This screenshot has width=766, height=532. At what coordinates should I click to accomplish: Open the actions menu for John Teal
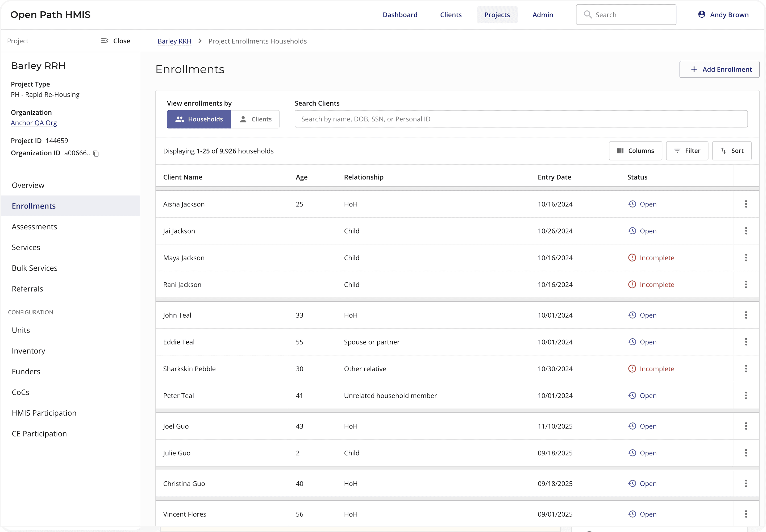tap(746, 315)
